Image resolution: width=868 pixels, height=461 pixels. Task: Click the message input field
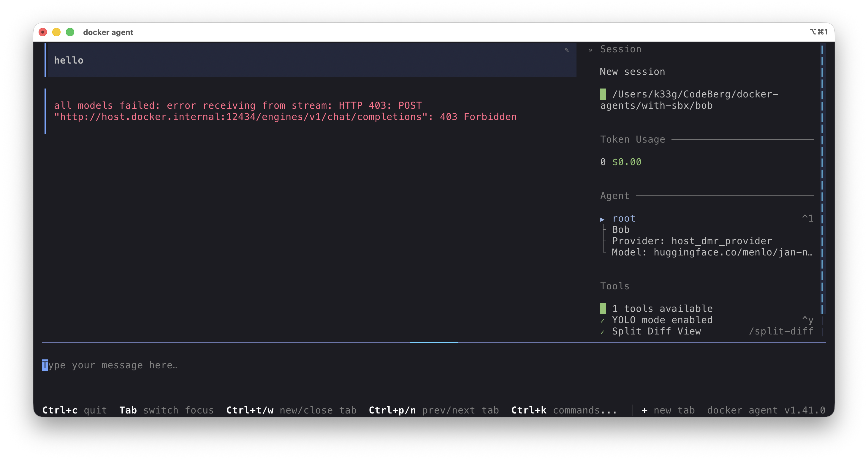coord(236,365)
